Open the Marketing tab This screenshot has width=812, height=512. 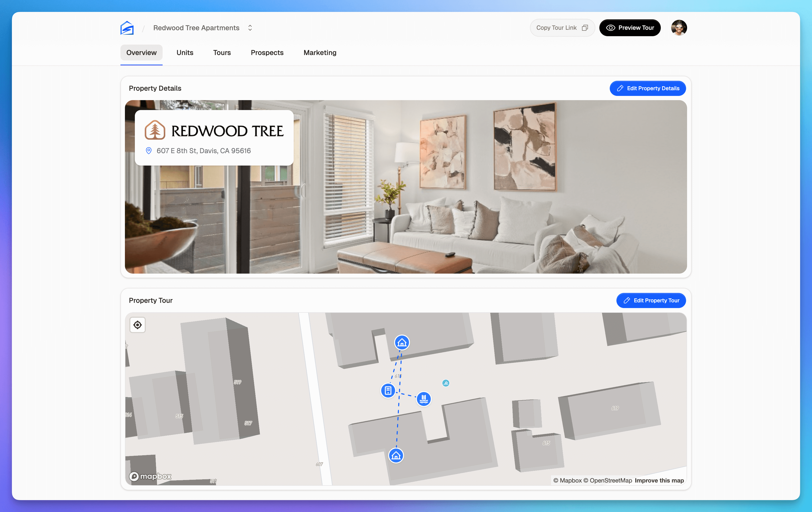[x=320, y=53]
